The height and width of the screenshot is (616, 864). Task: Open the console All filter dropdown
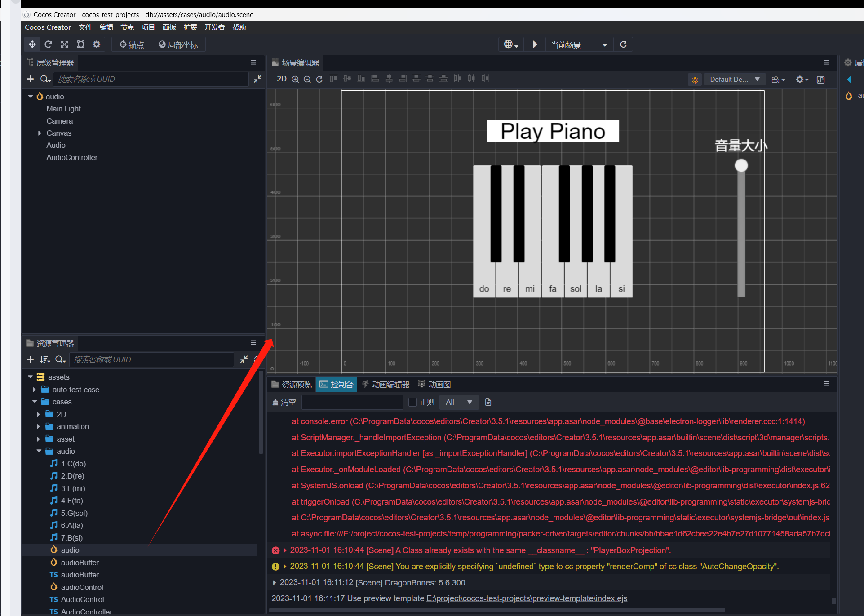(458, 402)
